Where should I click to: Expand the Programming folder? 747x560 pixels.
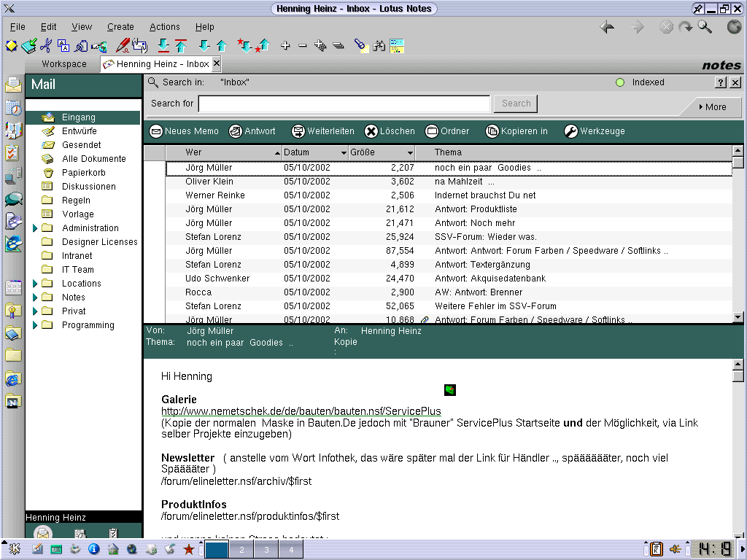pos(35,325)
